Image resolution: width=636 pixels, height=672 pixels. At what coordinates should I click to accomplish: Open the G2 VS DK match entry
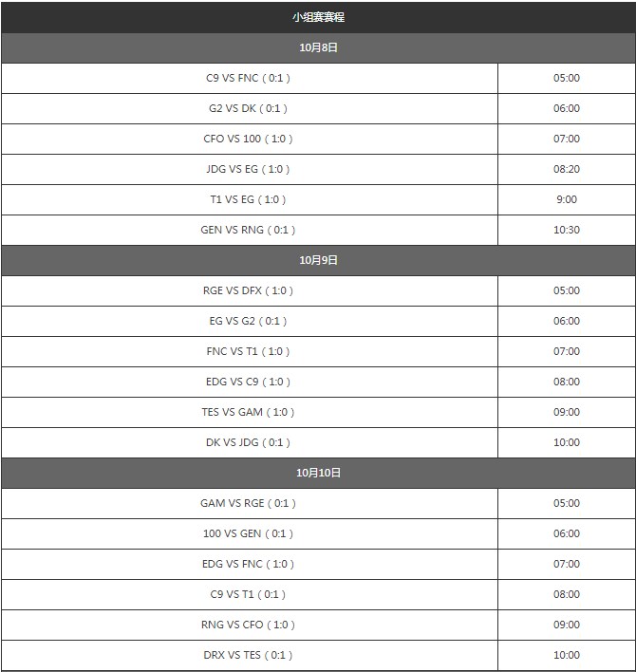click(x=248, y=108)
